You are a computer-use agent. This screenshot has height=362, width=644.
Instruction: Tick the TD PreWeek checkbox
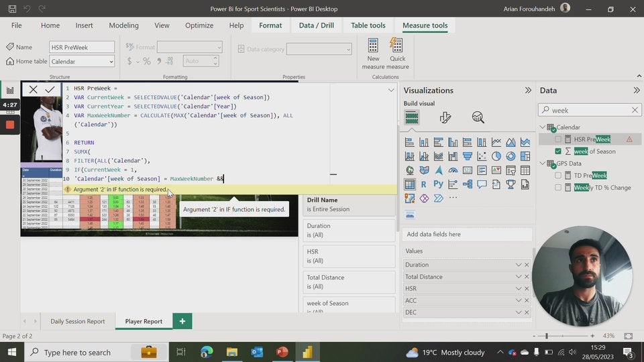[x=557, y=176]
